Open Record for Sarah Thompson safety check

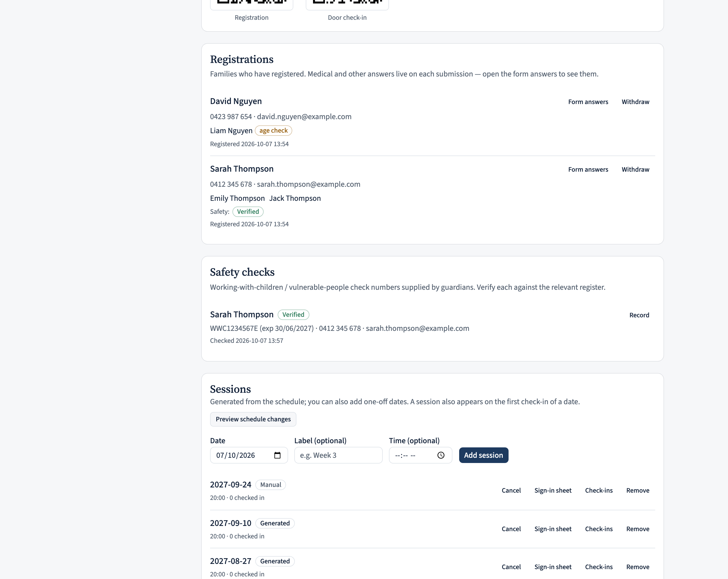click(639, 315)
